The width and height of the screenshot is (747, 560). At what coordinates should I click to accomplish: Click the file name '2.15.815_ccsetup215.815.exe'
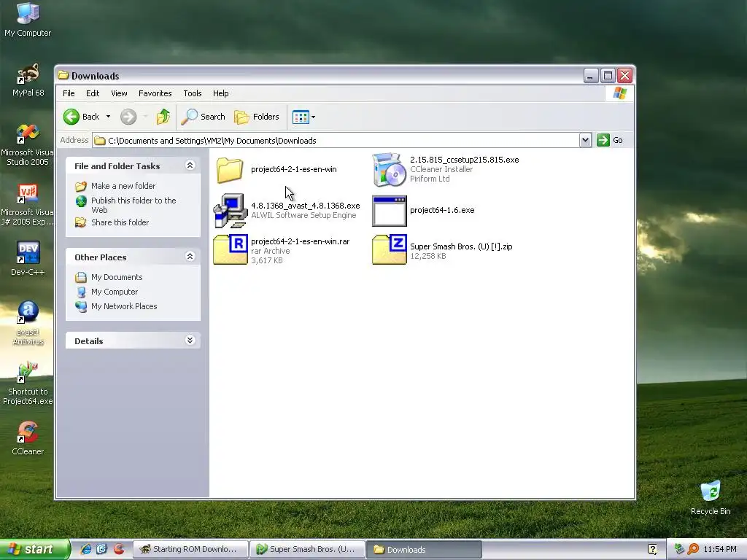[465, 160]
